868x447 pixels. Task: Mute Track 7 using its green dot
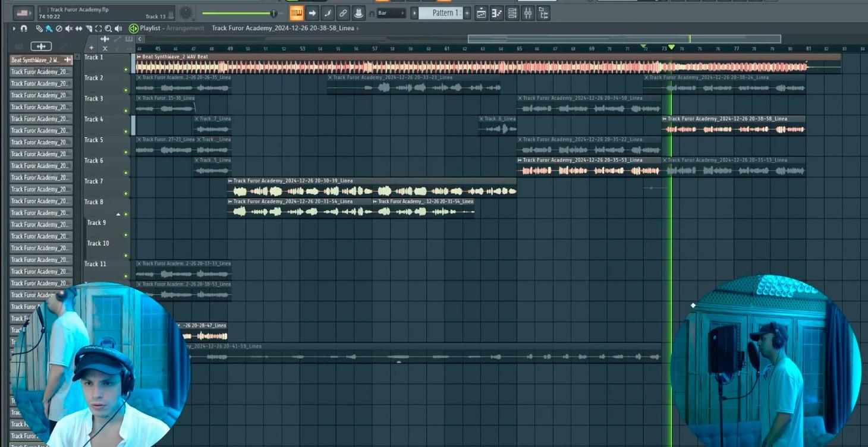tap(125, 194)
